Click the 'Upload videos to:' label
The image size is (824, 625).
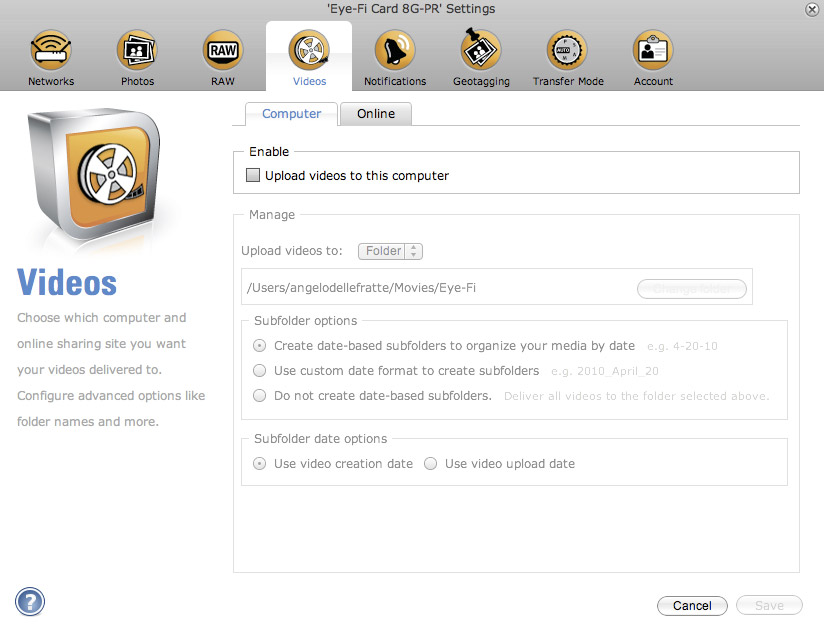292,251
